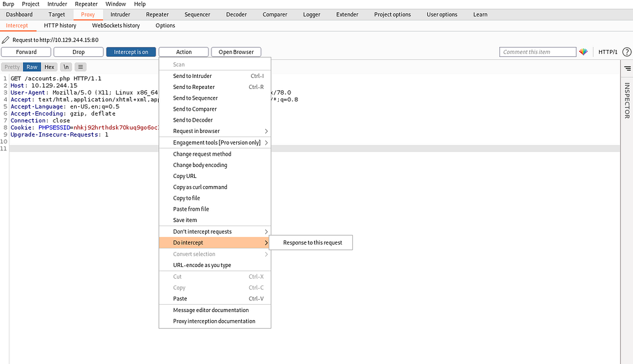Switch to Logger tab
Viewport: 633px width, 364px height.
coord(312,15)
